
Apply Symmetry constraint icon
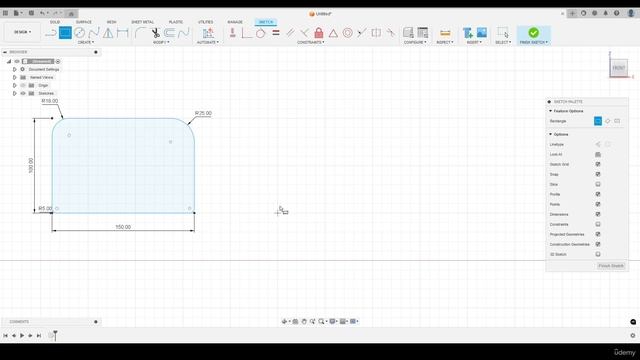pyautogui.click(x=376, y=33)
